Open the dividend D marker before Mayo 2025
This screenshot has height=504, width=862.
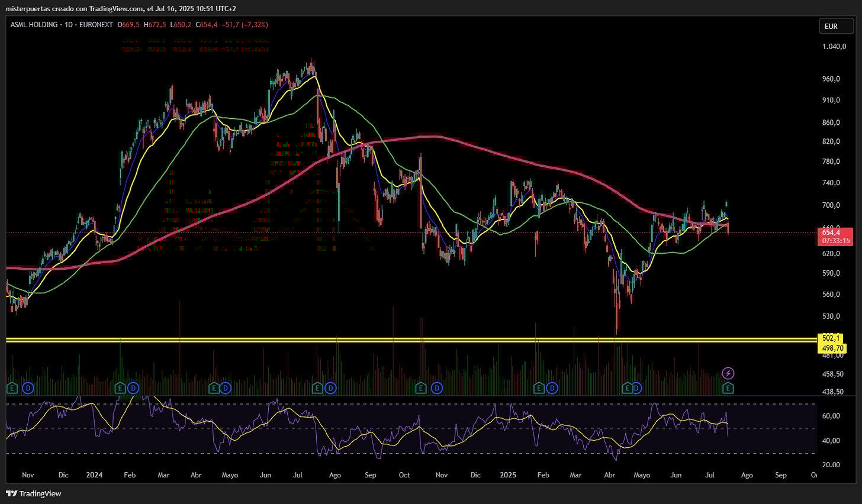click(638, 388)
